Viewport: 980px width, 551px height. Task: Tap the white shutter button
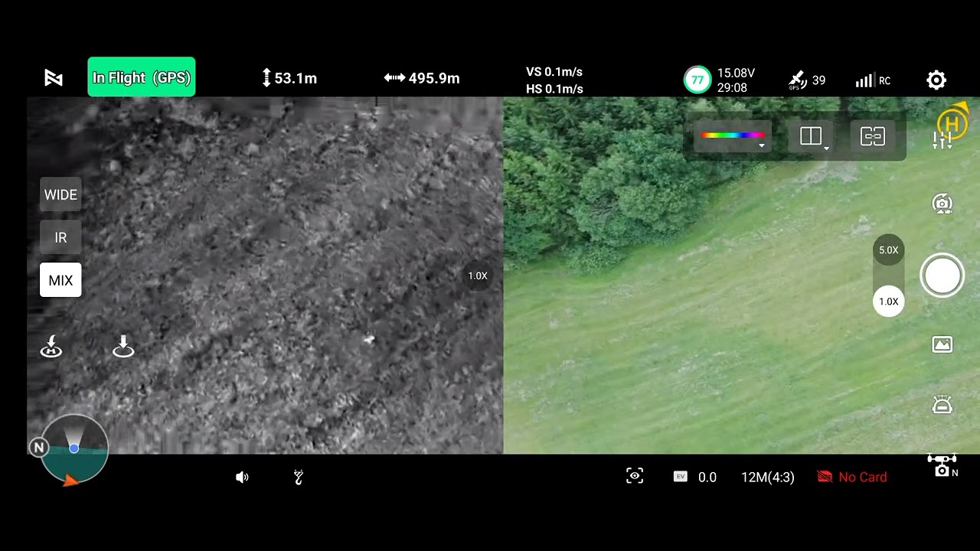[942, 275]
